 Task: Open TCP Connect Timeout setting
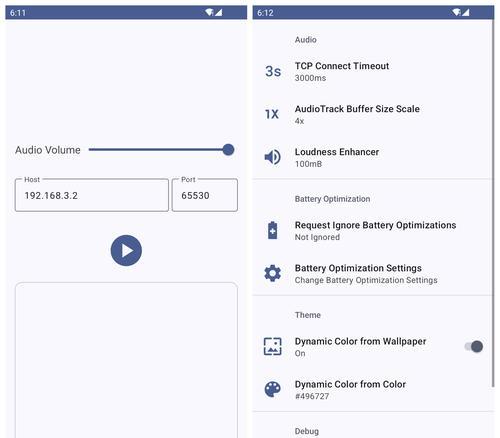tap(373, 71)
